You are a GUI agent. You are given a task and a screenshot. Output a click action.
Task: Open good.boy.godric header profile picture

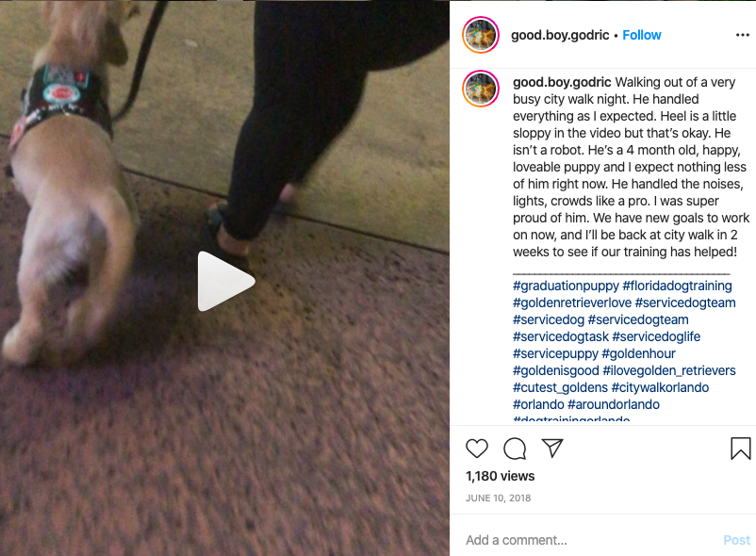(x=480, y=35)
